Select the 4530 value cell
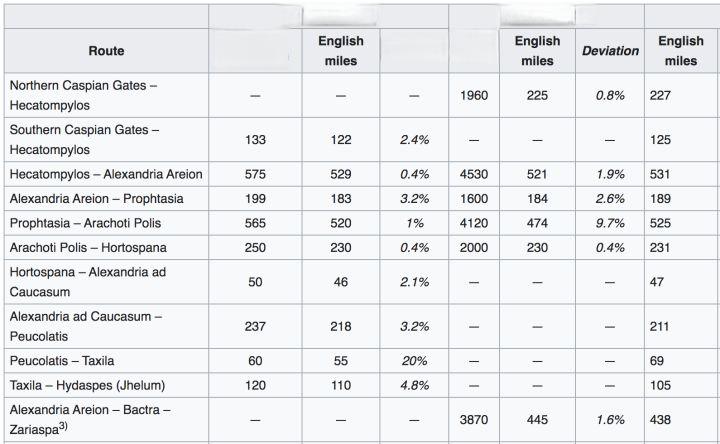Image resolution: width=720 pixels, height=444 pixels. [x=474, y=174]
